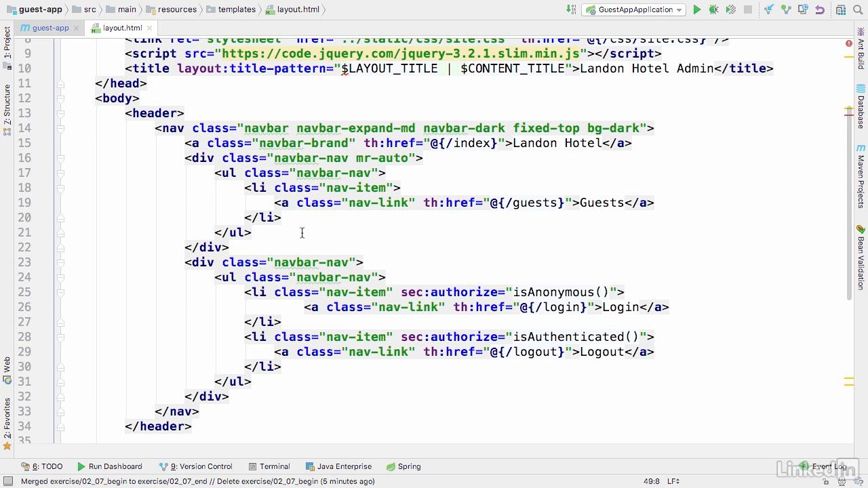Click the tool windows quick-access icon in status bar
This screenshot has width=868, height=488.
pos(7,481)
